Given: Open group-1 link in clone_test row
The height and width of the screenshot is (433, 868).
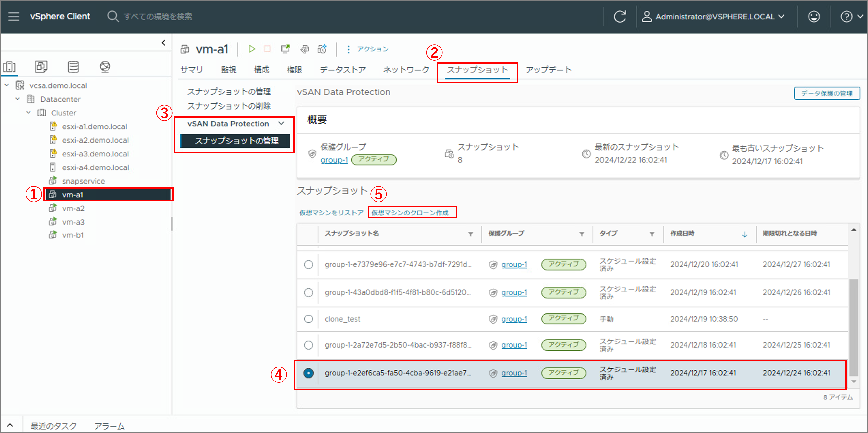Looking at the screenshot, I should [514, 319].
